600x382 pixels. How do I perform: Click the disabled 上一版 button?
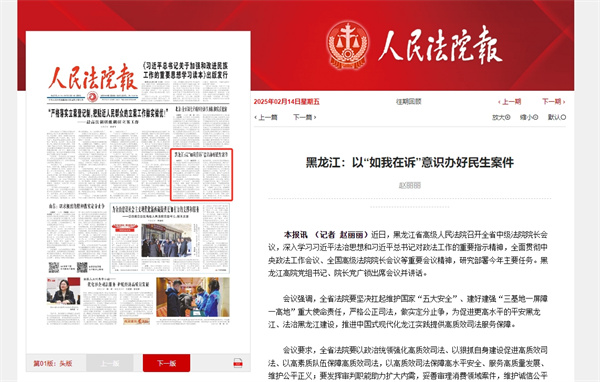[x=110, y=363]
